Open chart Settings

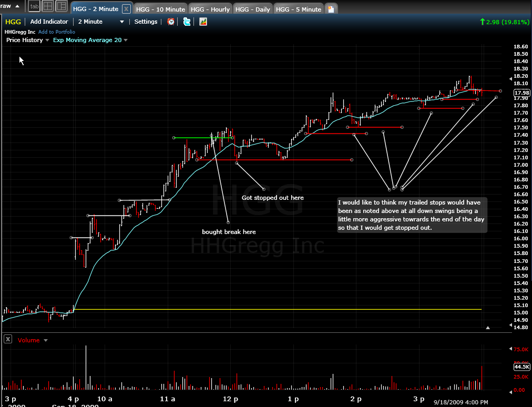(146, 22)
